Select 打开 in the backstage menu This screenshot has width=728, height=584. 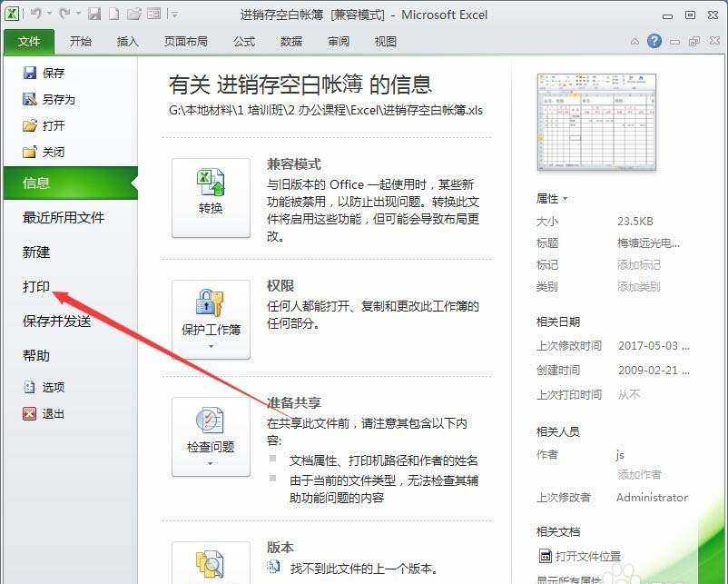click(x=44, y=125)
